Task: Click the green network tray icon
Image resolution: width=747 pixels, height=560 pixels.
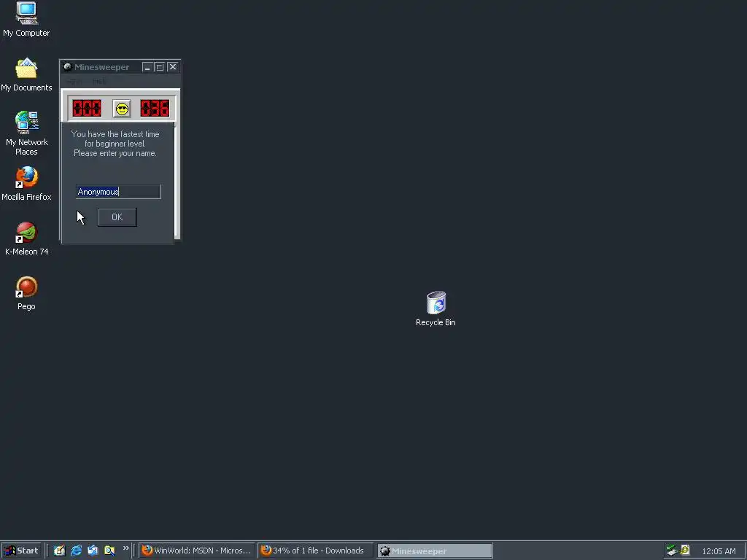Action: (672, 551)
